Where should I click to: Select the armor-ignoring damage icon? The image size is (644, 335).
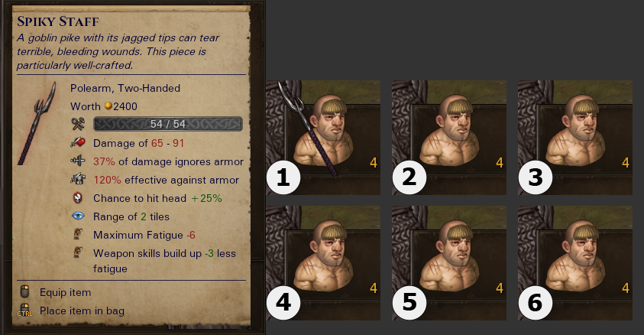pyautogui.click(x=78, y=161)
